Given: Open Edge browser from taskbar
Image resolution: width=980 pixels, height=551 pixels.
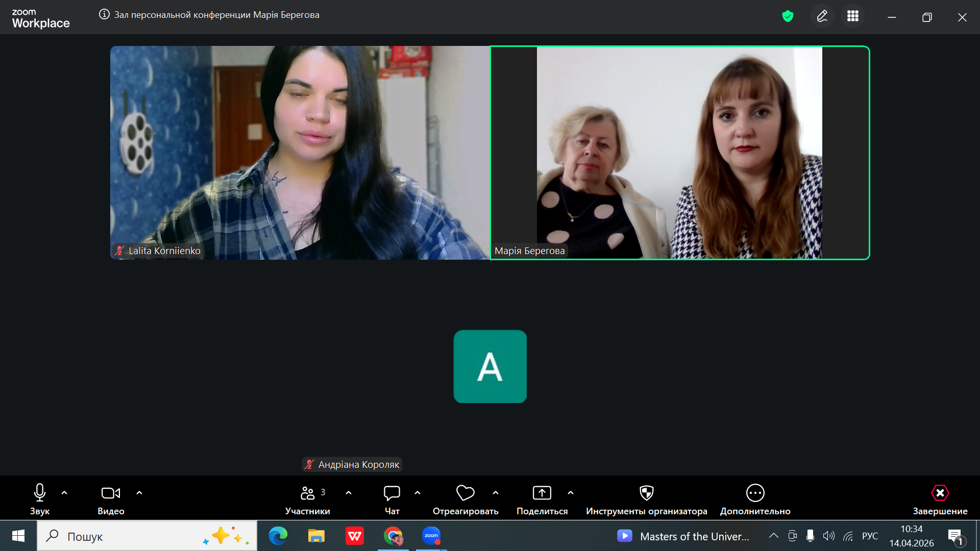Looking at the screenshot, I should [278, 536].
